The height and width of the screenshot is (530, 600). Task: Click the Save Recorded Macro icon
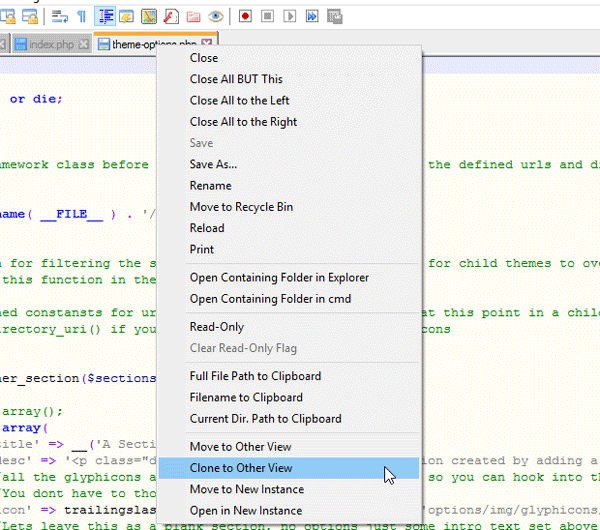tap(334, 15)
